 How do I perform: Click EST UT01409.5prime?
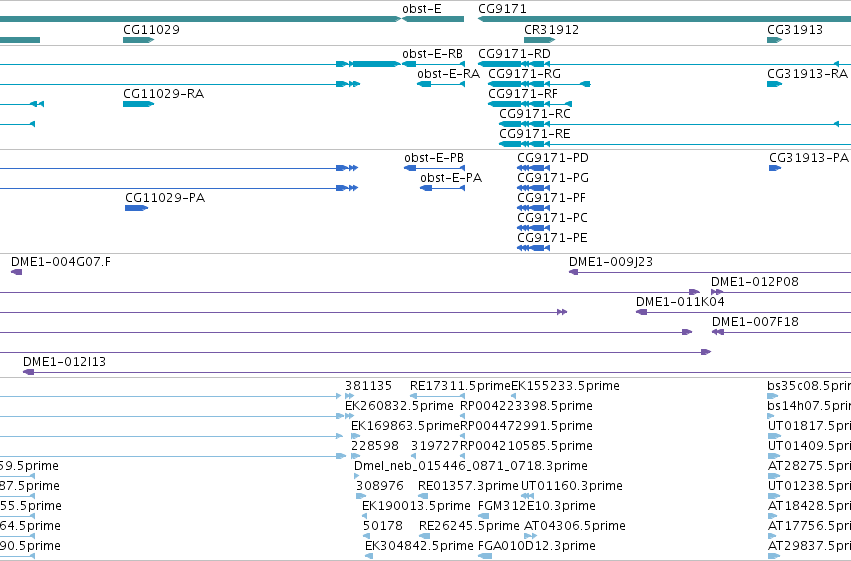pos(774,456)
